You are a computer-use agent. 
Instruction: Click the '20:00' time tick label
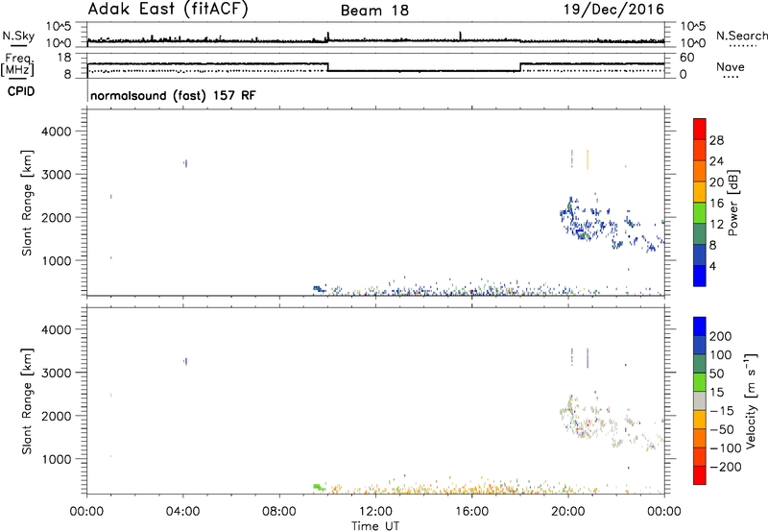tap(567, 512)
